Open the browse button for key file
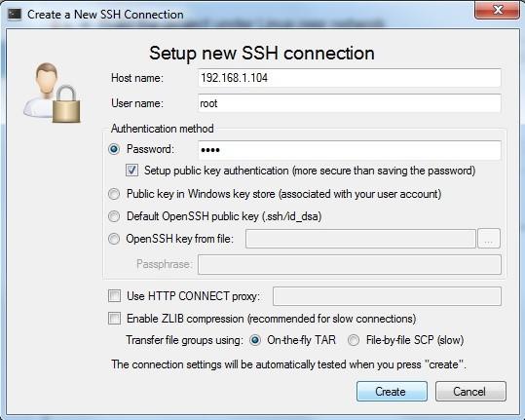This screenshot has width=525, height=420. coord(489,239)
